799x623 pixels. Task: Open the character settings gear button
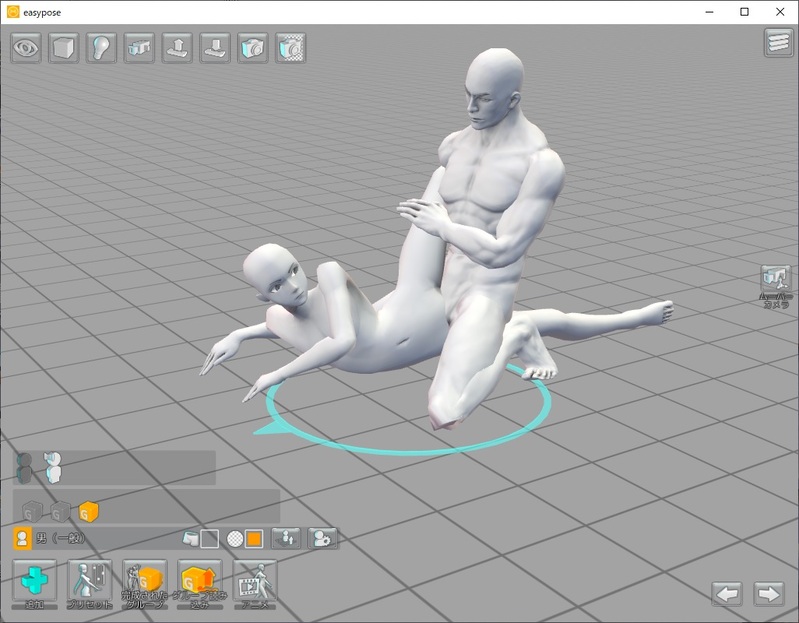(x=323, y=538)
